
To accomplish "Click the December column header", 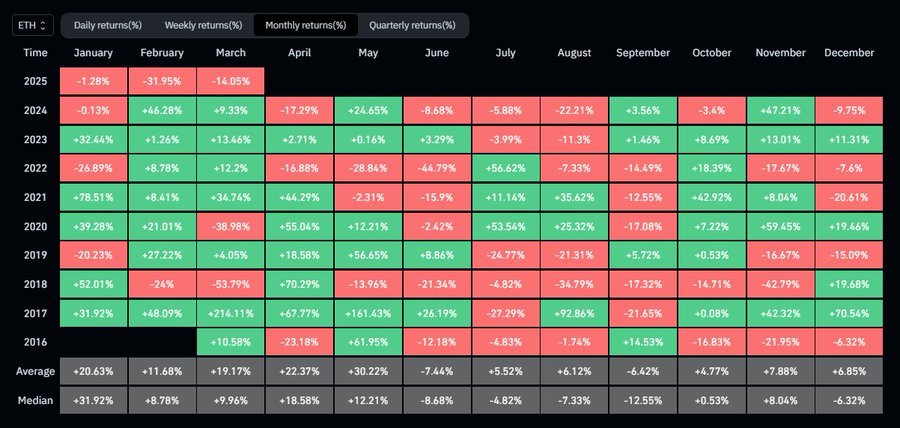I will click(x=851, y=52).
